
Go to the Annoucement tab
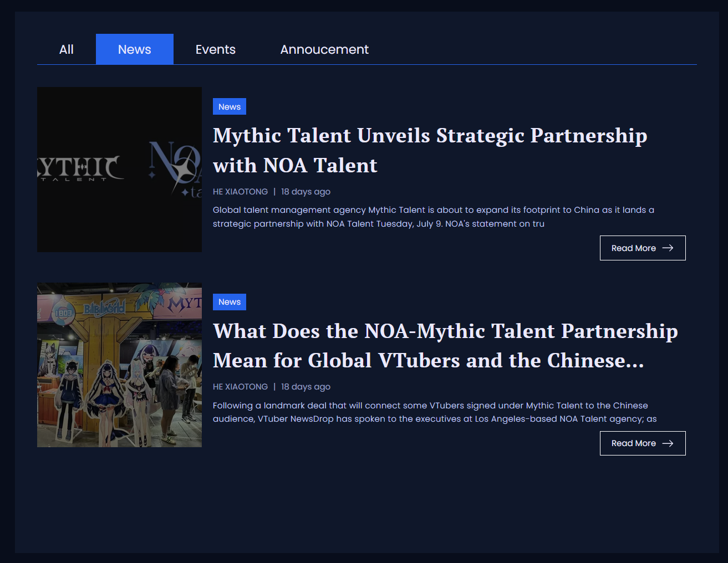pos(324,49)
